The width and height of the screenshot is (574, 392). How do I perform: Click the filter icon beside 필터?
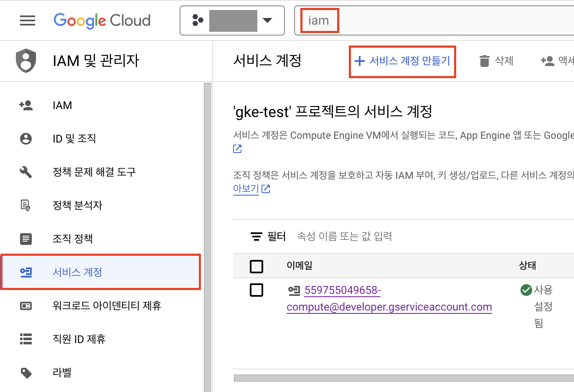click(256, 237)
